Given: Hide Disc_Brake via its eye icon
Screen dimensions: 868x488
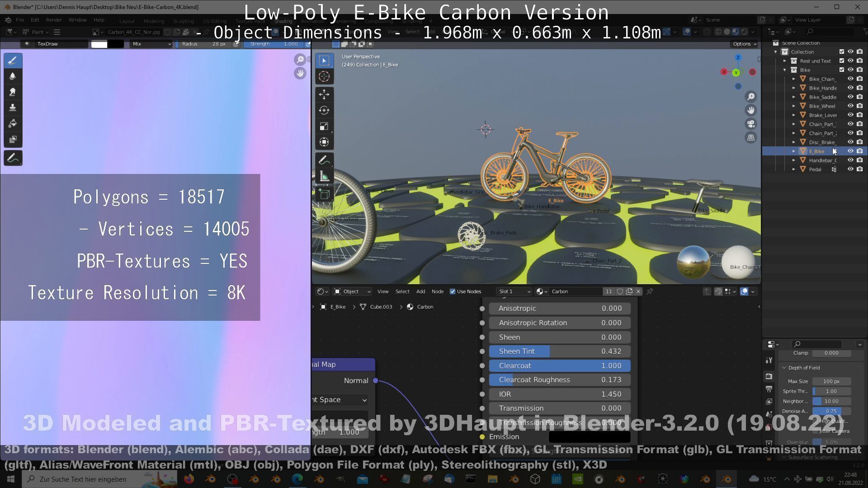Looking at the screenshot, I should point(850,142).
